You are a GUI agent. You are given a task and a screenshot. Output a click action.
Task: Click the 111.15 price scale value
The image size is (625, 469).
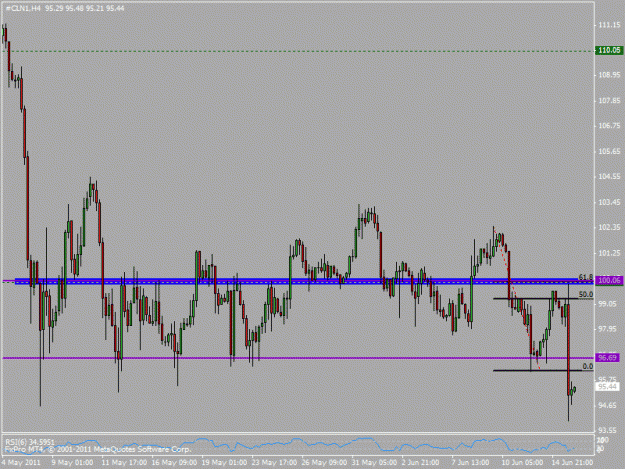[609, 25]
